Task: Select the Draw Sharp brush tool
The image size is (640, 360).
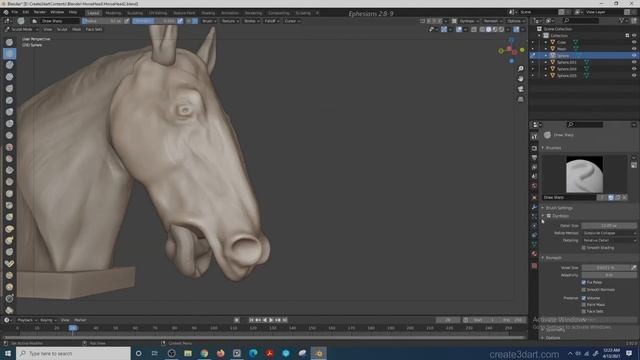Action: coord(9,53)
